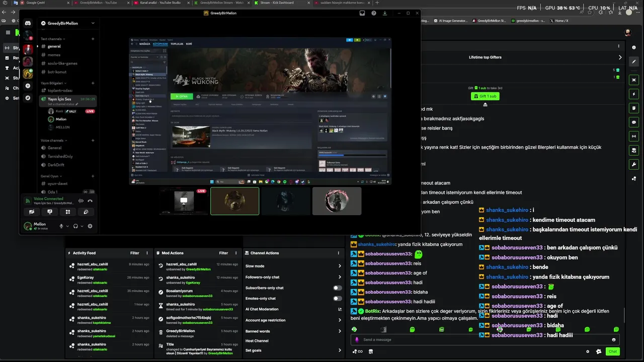644x362 pixels.
Task: Click the Discord download icon in title bar
Action: pos(385,13)
